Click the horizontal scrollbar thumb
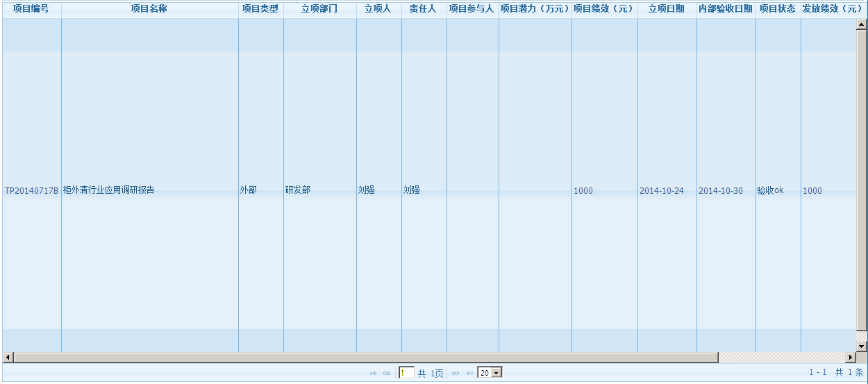 (x=366, y=357)
